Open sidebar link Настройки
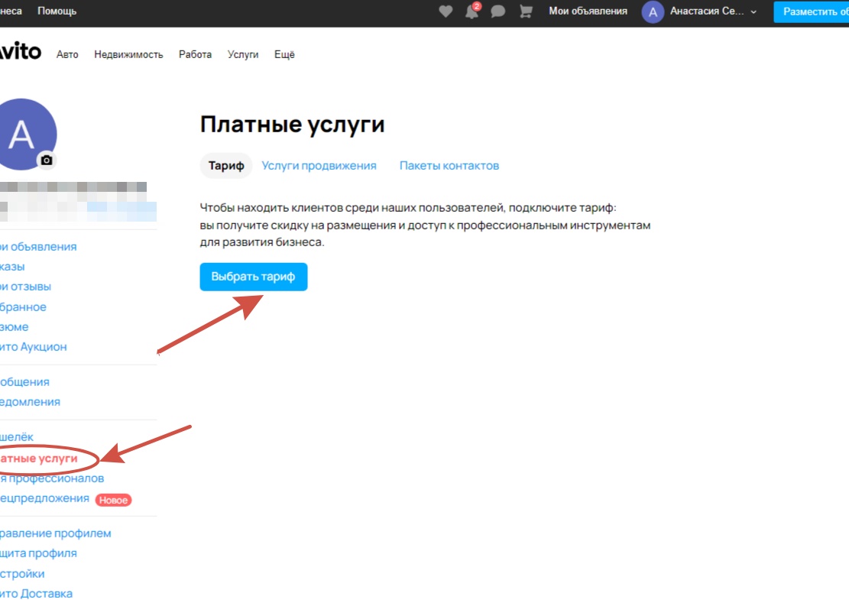849x616 pixels. [x=22, y=574]
